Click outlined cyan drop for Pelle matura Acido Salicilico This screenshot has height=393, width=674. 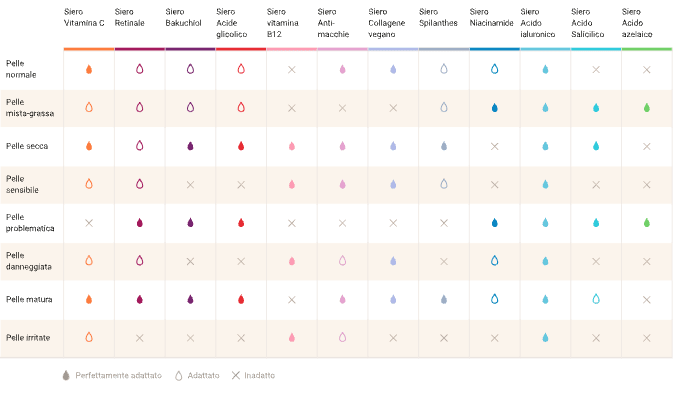596,299
